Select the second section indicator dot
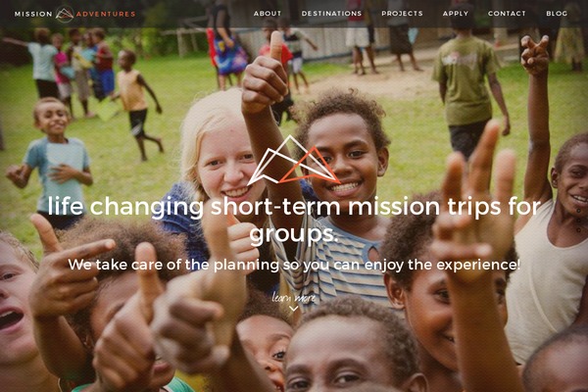 pyautogui.click(x=578, y=220)
